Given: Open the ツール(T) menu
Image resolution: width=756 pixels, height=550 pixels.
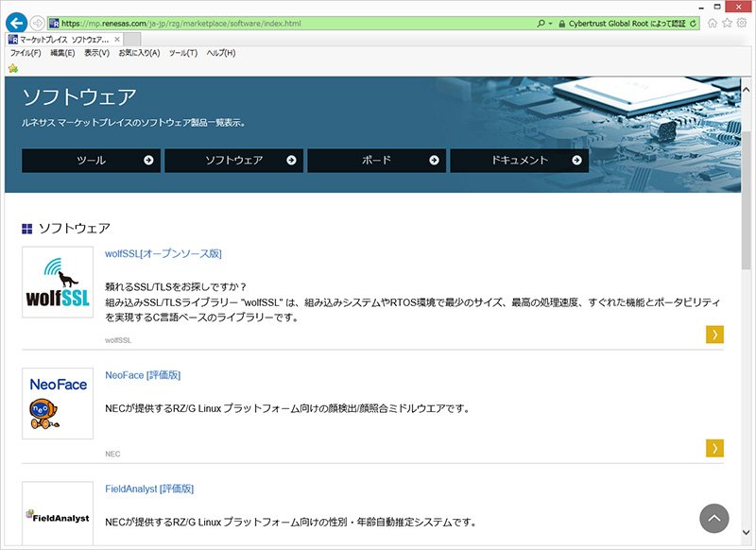Looking at the screenshot, I should point(183,53).
